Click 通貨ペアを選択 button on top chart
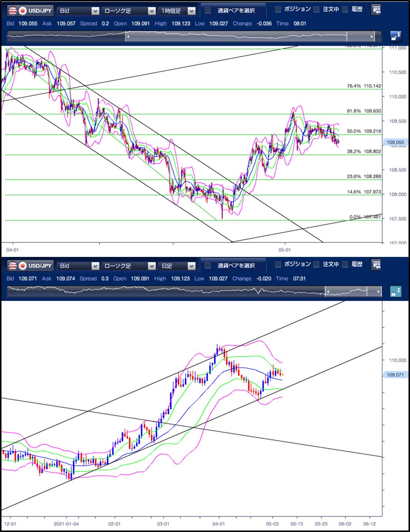This screenshot has width=410, height=532. (x=233, y=11)
